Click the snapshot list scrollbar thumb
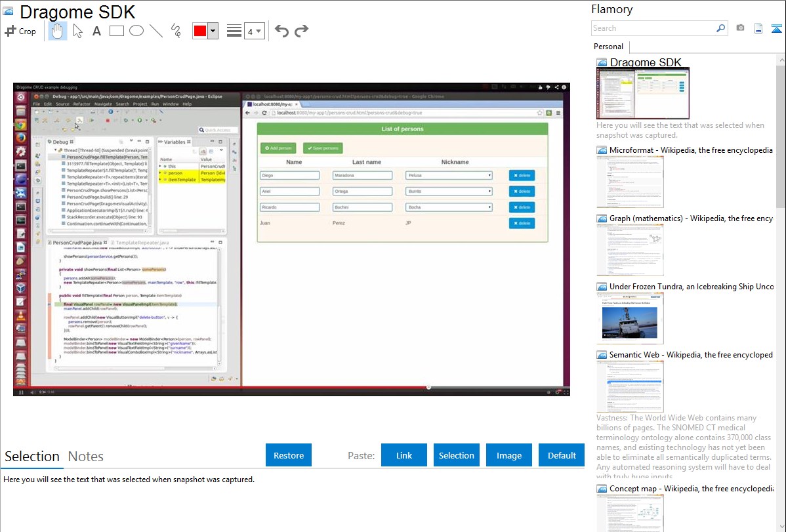786x532 pixels. (x=781, y=136)
